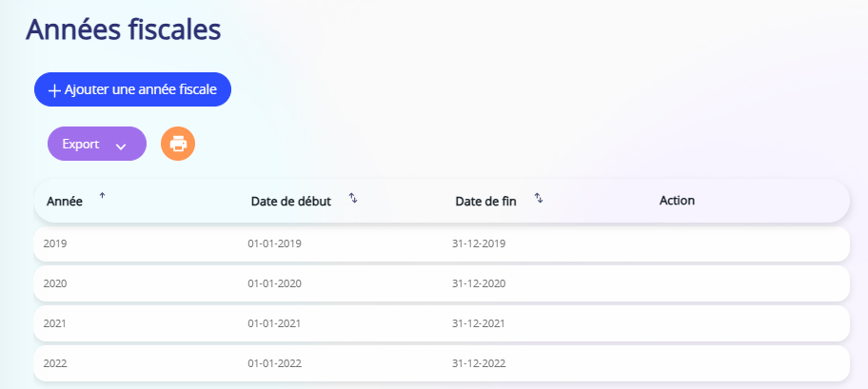Click the orange print icon button

click(178, 144)
